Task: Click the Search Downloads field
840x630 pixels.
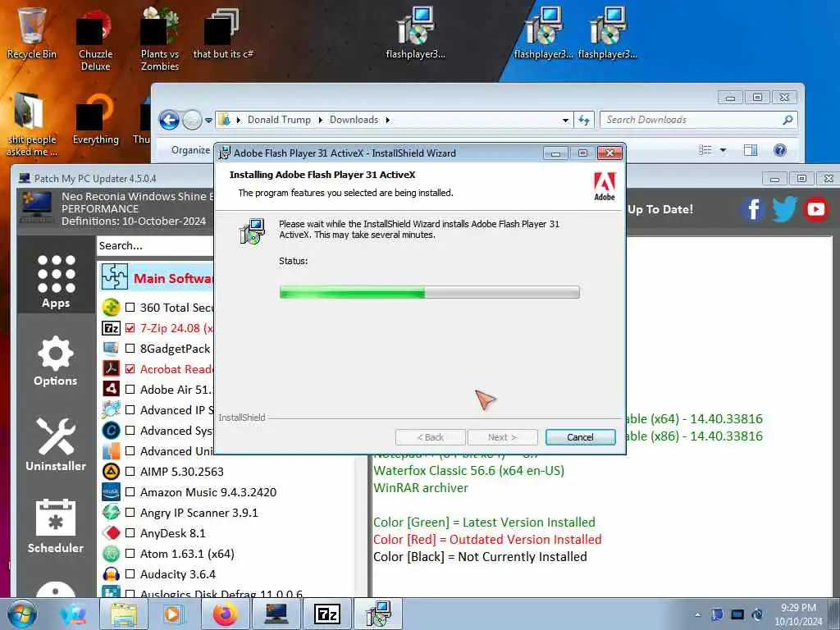Action: tap(699, 120)
